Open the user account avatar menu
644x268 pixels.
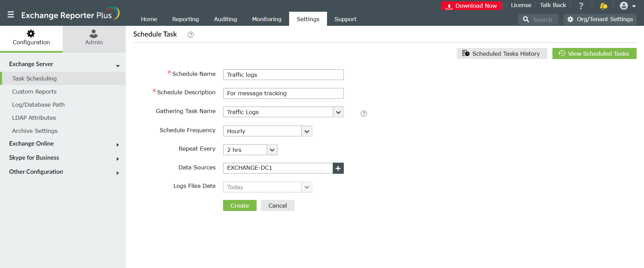[624, 6]
